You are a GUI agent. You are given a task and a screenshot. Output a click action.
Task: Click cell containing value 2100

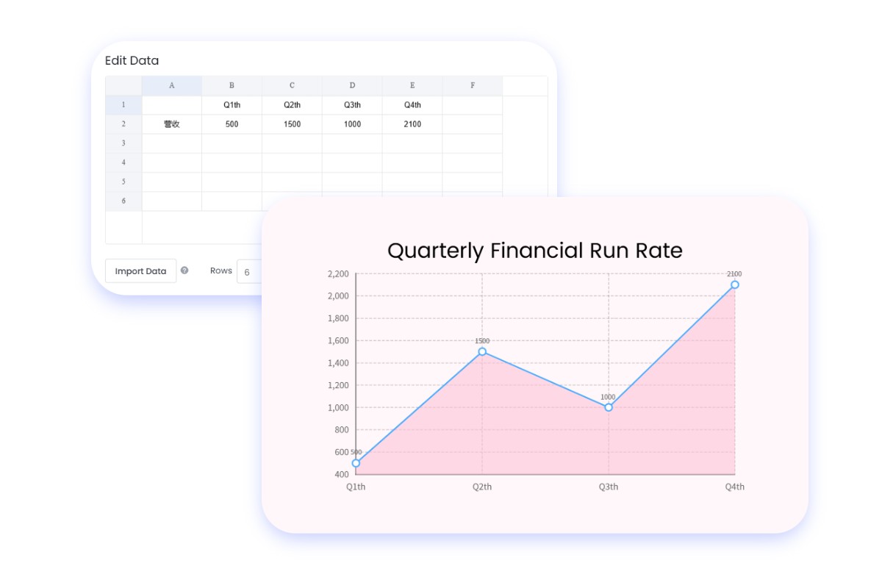click(x=412, y=124)
